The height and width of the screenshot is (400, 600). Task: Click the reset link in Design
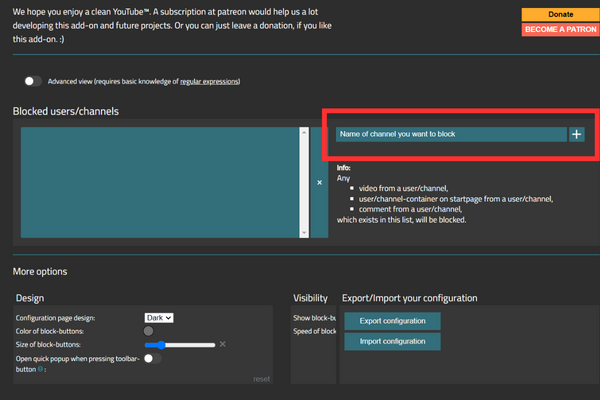[x=261, y=379]
